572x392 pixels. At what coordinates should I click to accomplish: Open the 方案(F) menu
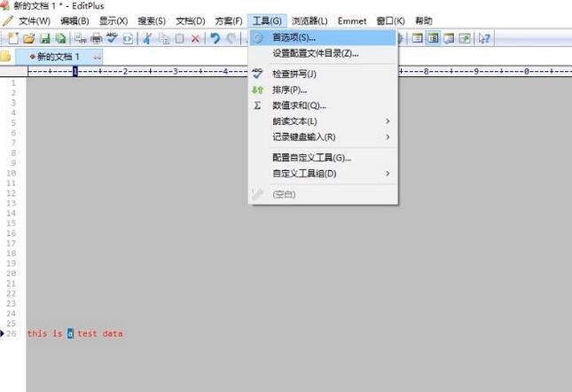[229, 20]
